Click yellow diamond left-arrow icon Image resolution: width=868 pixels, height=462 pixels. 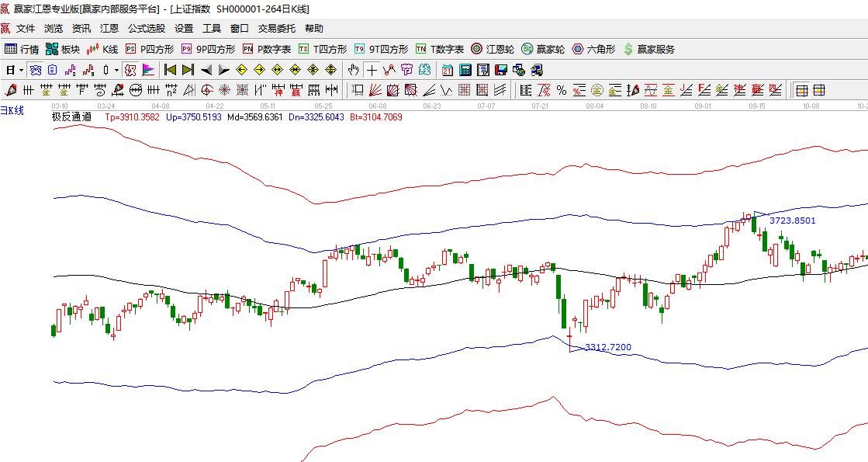pos(241,70)
